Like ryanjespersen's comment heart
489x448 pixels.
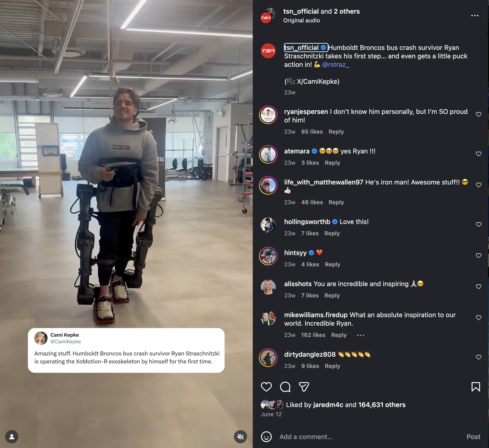478,114
